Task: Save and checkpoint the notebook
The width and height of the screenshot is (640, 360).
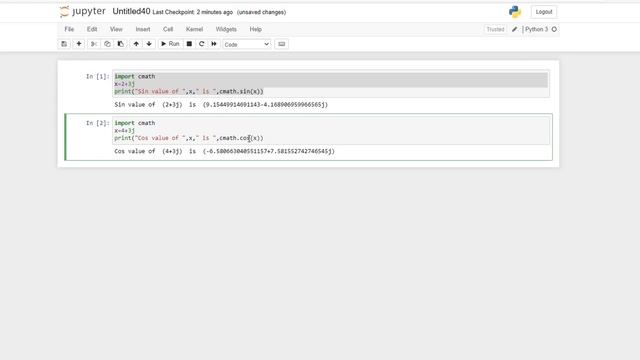Action: 64,44
